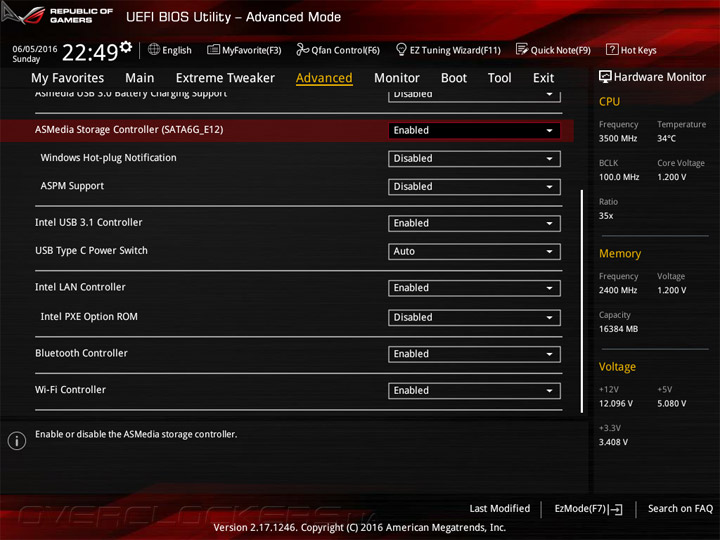Image resolution: width=720 pixels, height=540 pixels.
Task: Open Qfan Control(F6)
Action: coord(338,50)
